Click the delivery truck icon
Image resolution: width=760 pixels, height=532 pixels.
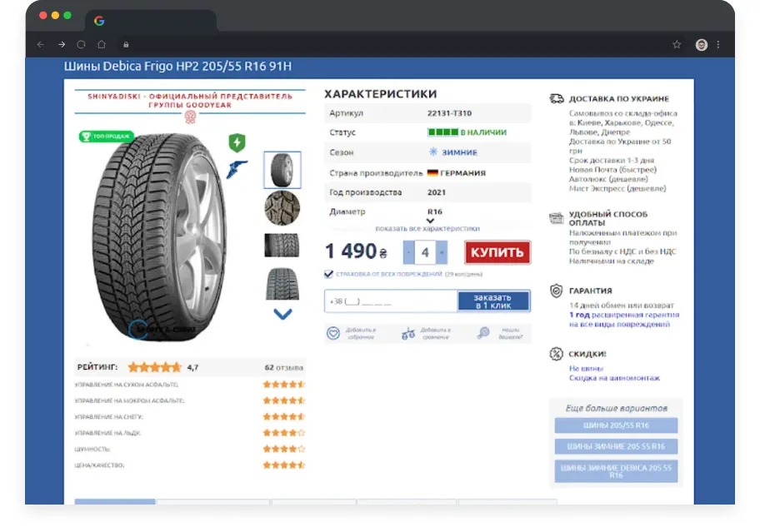(x=557, y=99)
